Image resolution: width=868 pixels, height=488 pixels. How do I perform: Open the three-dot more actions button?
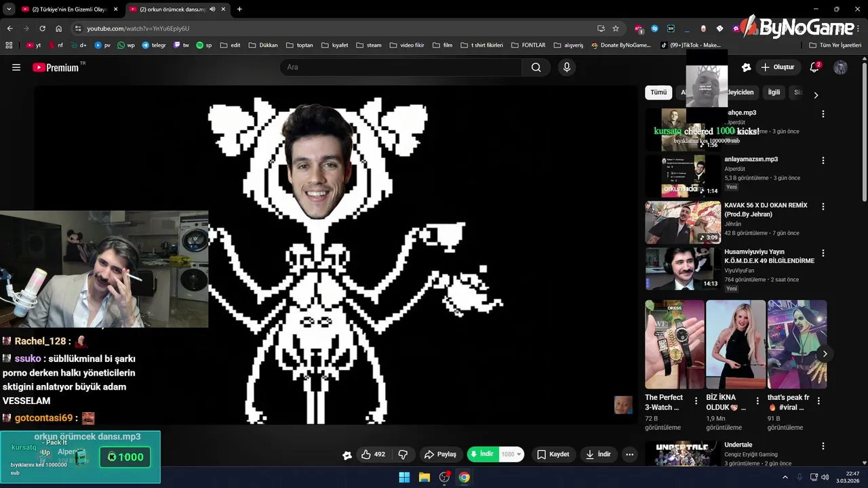click(x=629, y=454)
